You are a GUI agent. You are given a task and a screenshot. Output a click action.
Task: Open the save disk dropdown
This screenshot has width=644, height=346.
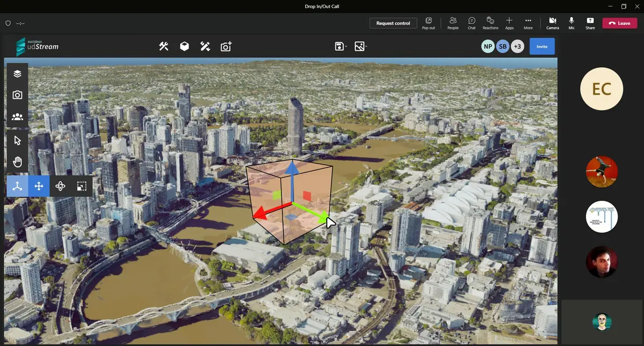tap(341, 47)
